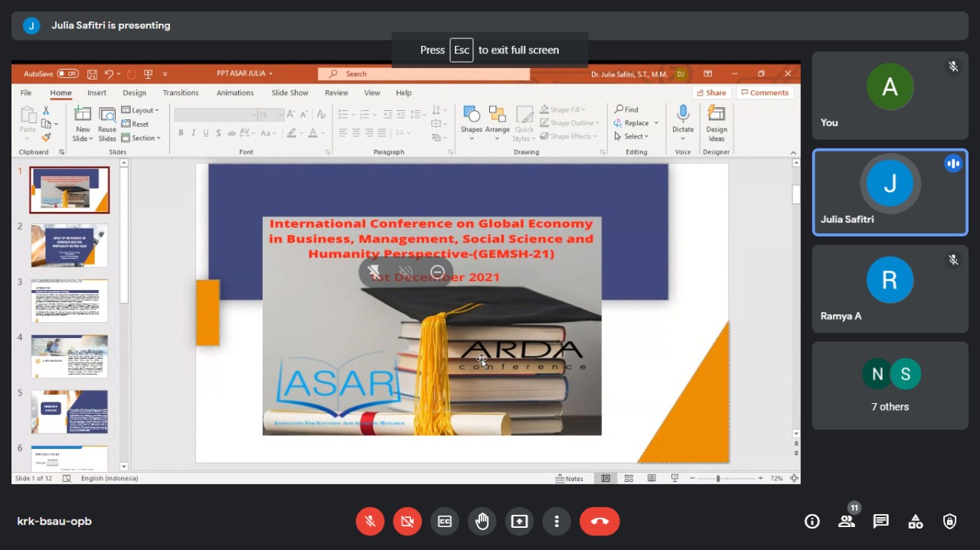Fit slide to current window icon
This screenshot has width=980, height=550.
coord(794,479)
